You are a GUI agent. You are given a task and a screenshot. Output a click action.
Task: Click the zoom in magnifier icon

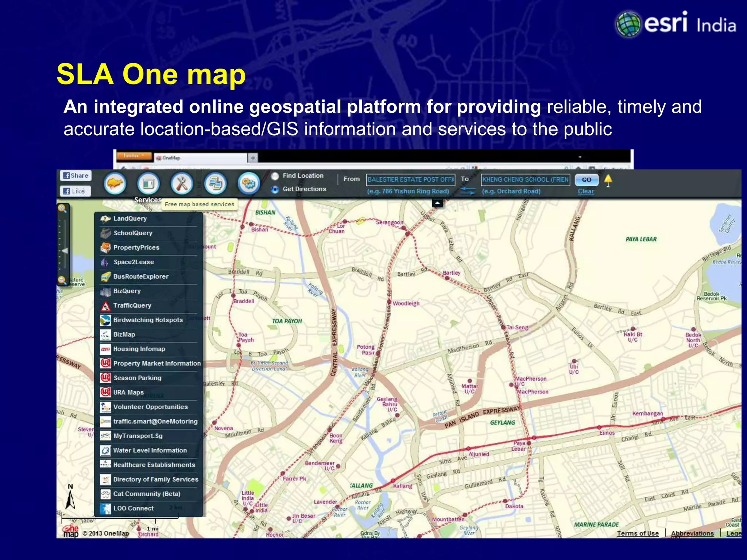click(62, 208)
